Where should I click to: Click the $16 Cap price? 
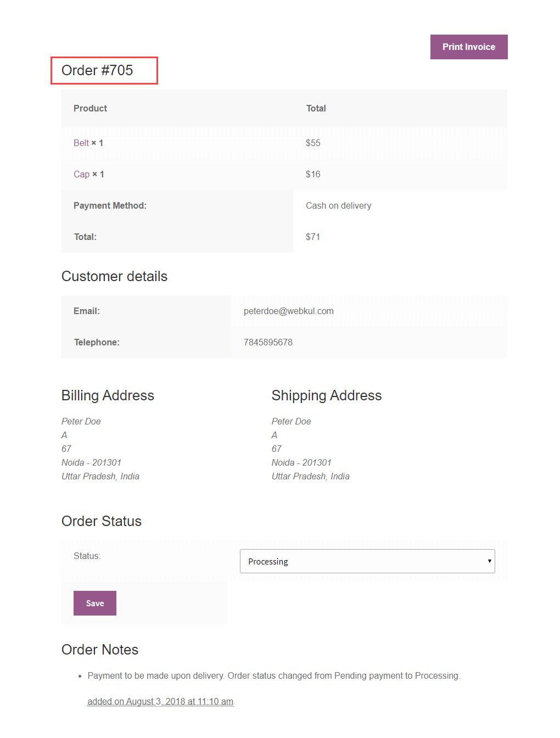313,174
